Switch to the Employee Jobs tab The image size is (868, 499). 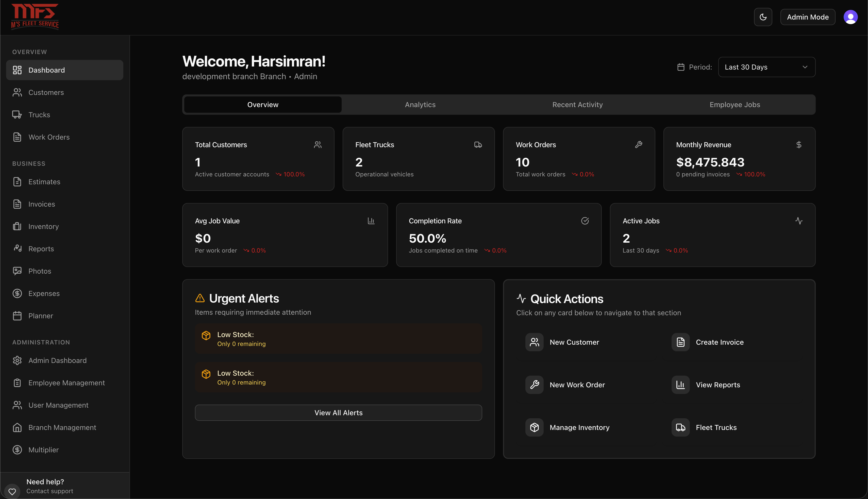tap(735, 105)
